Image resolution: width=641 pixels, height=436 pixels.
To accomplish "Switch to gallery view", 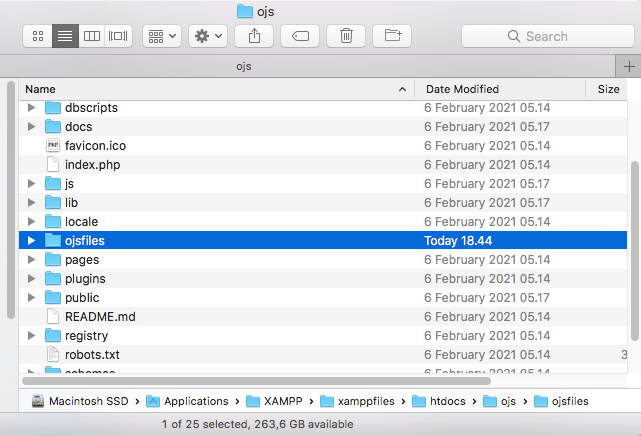I will pos(118,36).
